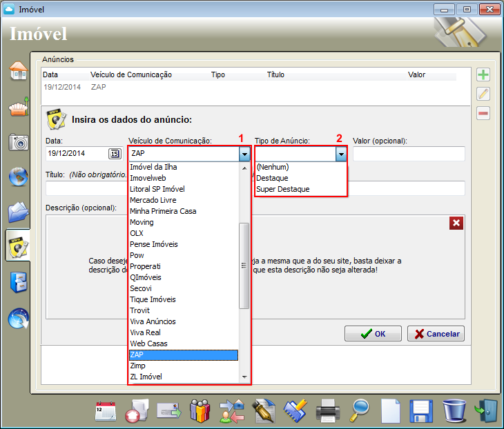Open the file cabinet sidebar icon

click(x=19, y=282)
